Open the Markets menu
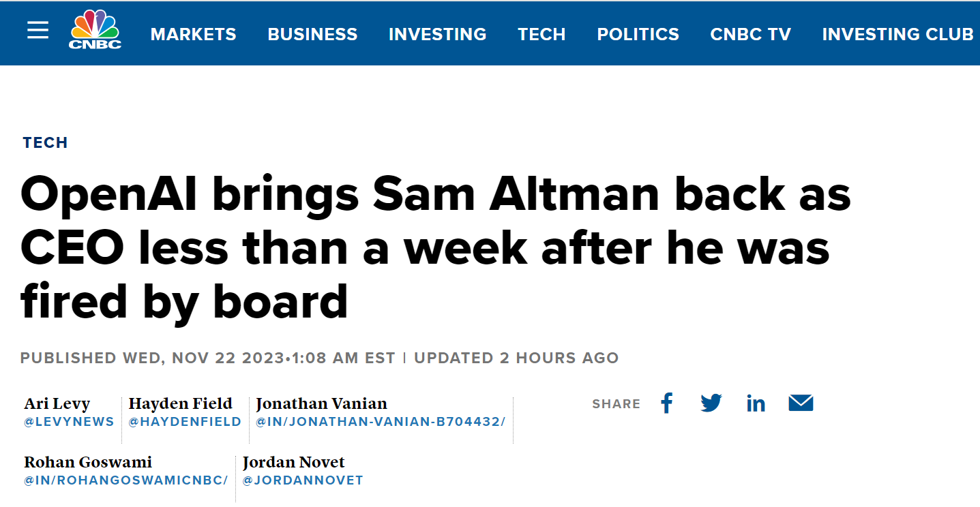The image size is (980, 507). point(193,34)
